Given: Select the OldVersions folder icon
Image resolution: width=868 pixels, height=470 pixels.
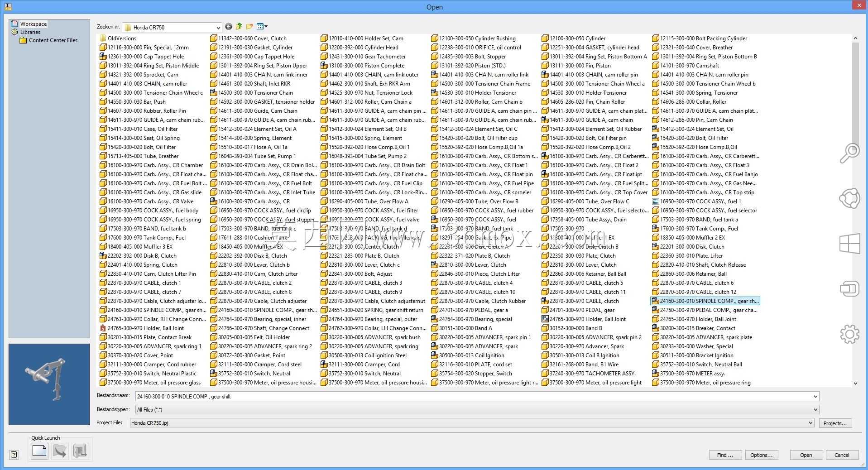Looking at the screenshot, I should coord(103,38).
